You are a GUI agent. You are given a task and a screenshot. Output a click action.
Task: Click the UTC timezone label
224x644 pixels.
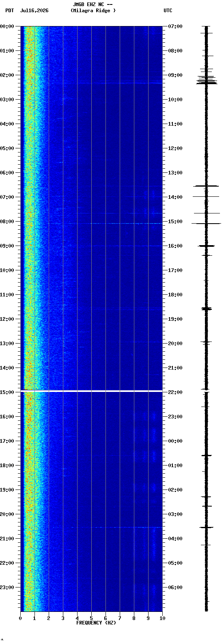(x=168, y=11)
